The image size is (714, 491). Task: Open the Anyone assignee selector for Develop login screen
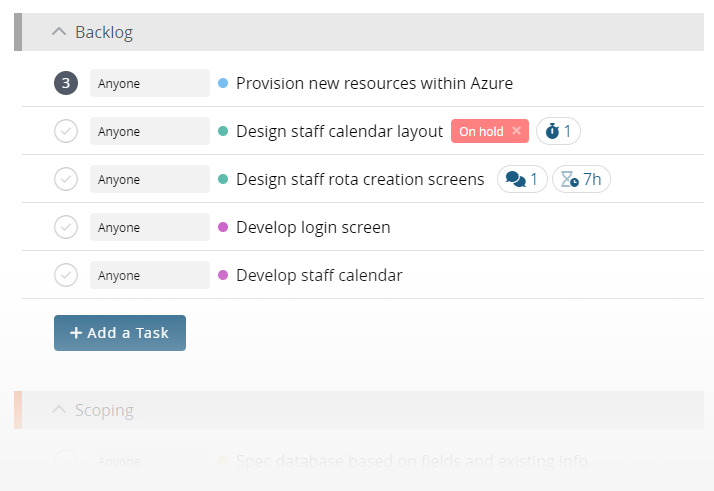tap(149, 227)
